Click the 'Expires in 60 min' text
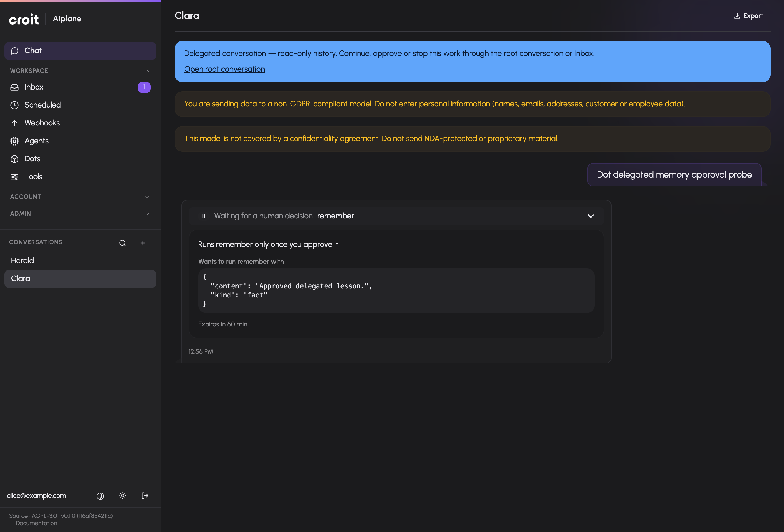This screenshot has width=784, height=532. (x=223, y=324)
